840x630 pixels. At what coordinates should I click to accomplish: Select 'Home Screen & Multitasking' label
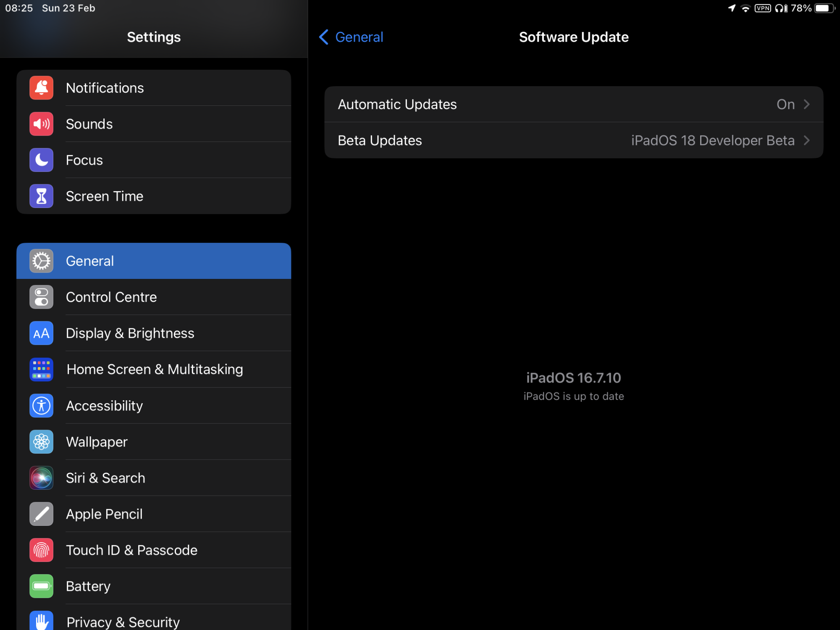click(x=155, y=369)
